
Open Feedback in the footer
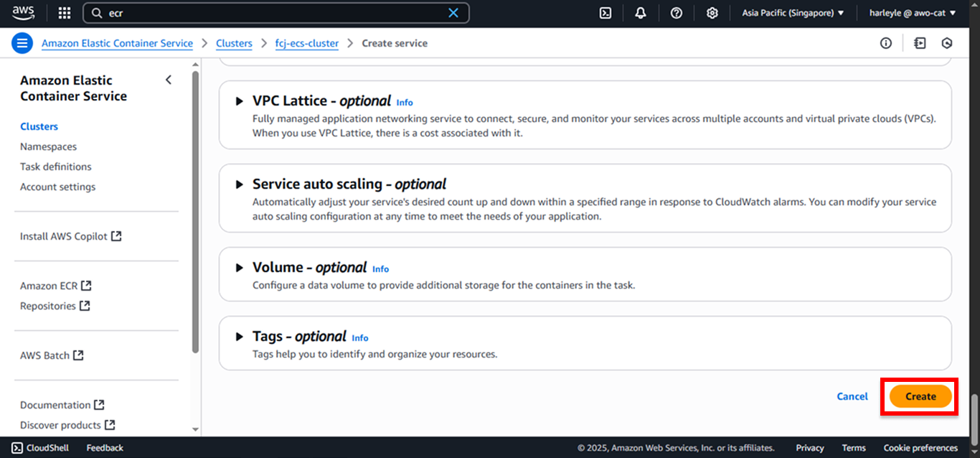(x=105, y=448)
